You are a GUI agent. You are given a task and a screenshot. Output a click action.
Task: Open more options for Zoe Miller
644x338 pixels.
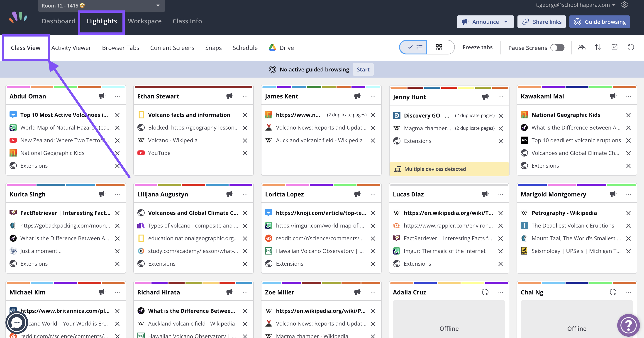click(373, 292)
